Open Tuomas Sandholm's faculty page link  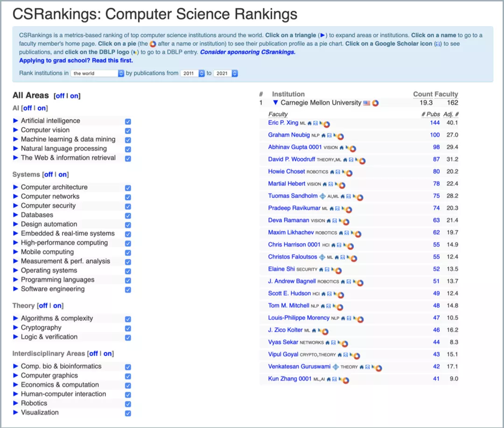(293, 195)
